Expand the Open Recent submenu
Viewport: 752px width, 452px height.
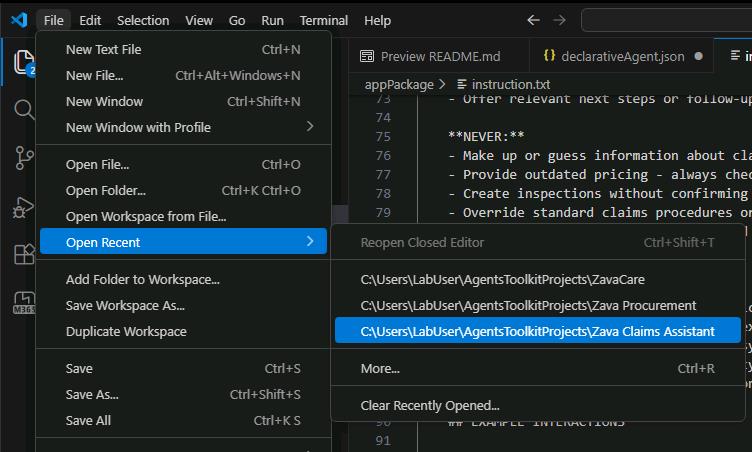point(183,241)
